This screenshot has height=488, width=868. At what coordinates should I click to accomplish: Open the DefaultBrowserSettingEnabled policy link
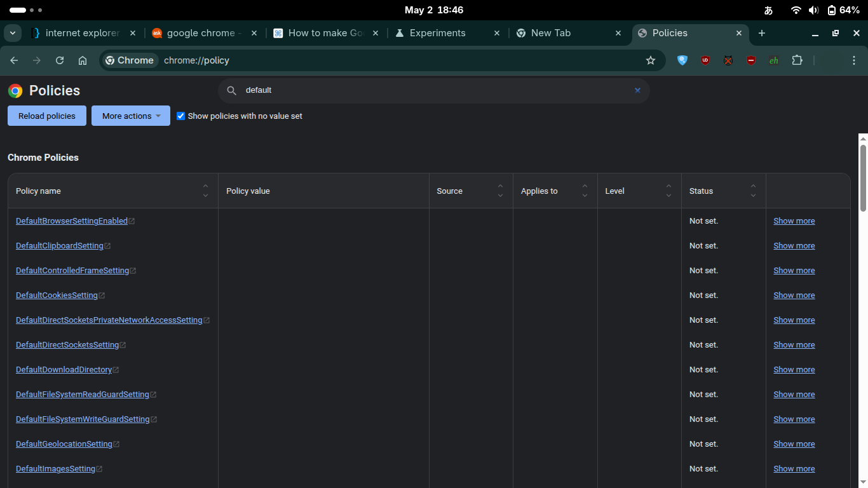(x=72, y=221)
